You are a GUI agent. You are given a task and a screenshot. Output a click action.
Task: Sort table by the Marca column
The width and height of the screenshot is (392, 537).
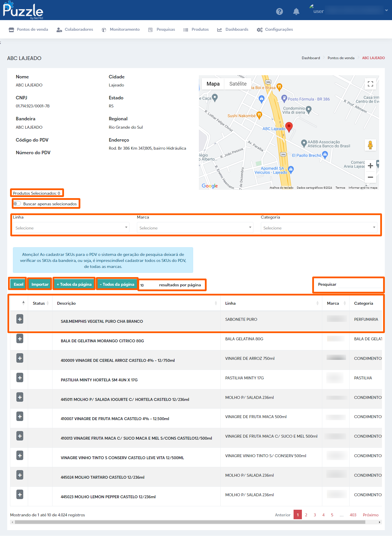[x=336, y=303]
